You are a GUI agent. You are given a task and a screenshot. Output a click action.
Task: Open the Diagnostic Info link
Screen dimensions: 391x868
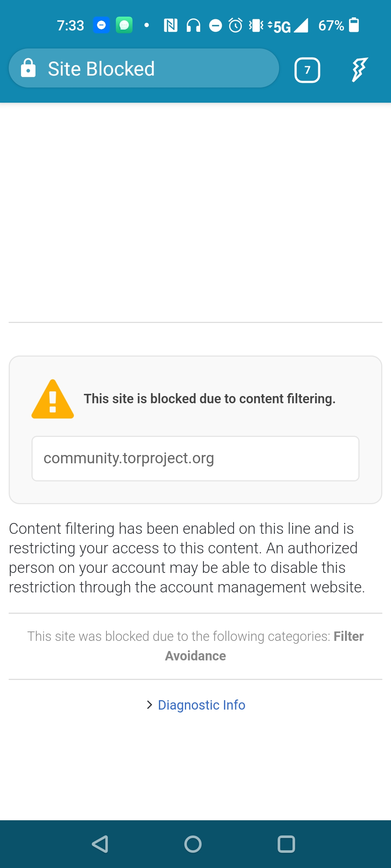202,705
